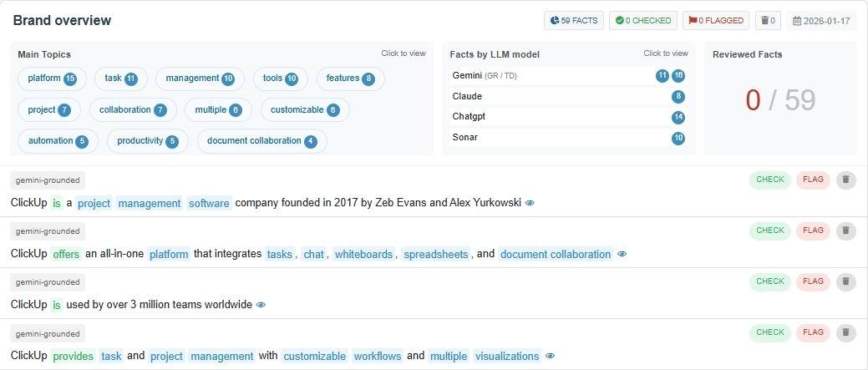Click the trash icon on the 3 million teams fact
868x370 pixels.
point(845,281)
